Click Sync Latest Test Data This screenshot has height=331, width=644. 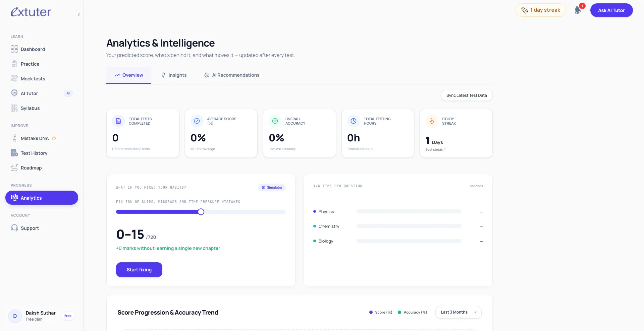tap(467, 95)
